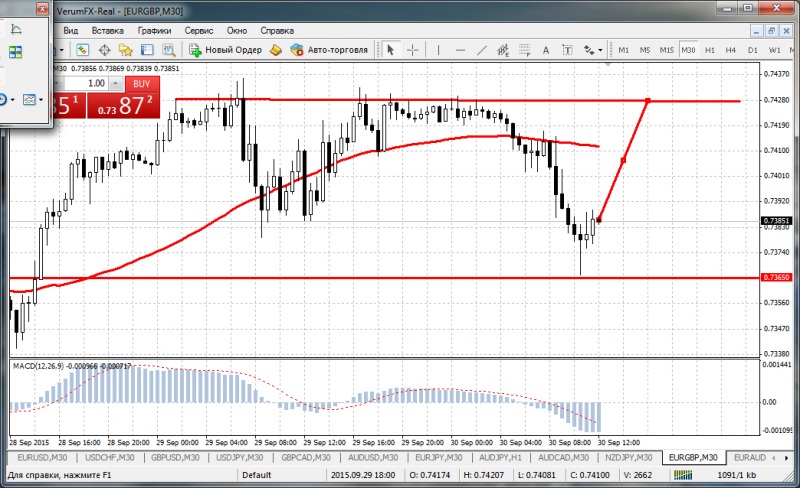Select the trendline drawing tool

pos(483,50)
